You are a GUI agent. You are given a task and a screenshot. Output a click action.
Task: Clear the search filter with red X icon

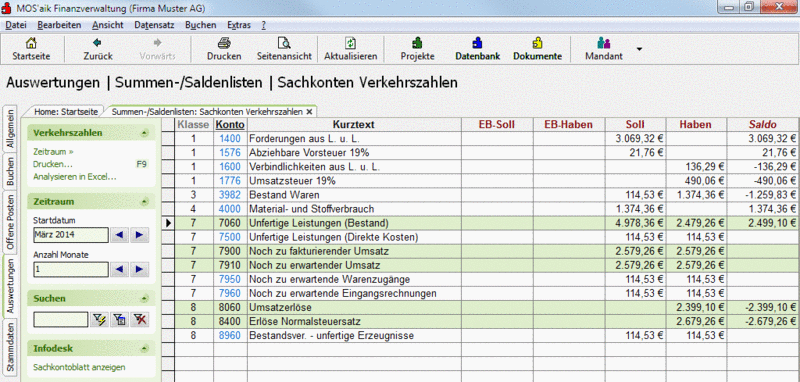click(x=140, y=320)
